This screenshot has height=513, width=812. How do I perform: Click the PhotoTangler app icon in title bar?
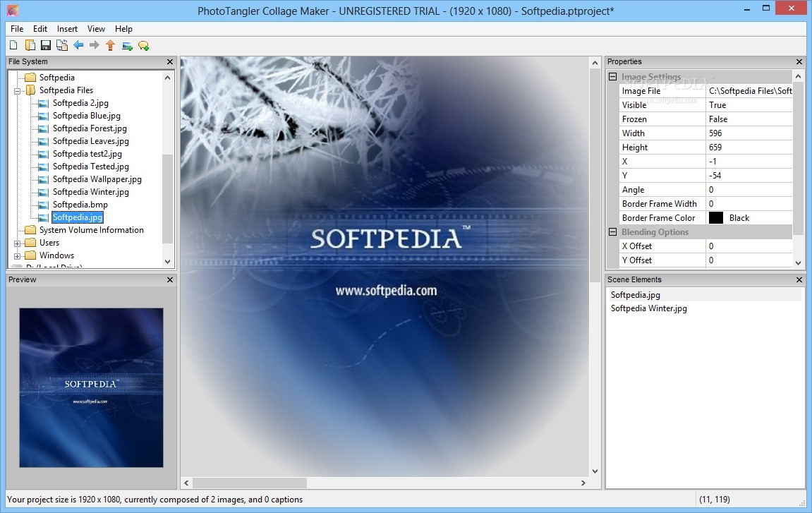13,11
